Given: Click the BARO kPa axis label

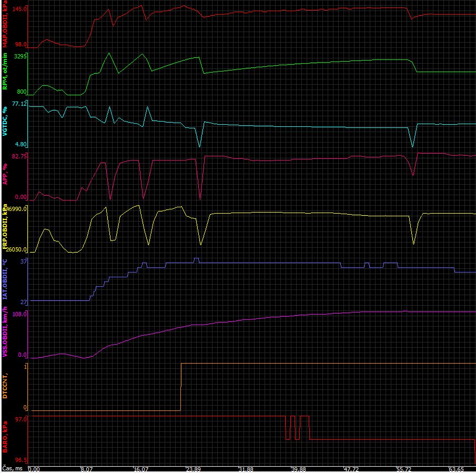Looking at the screenshot, I should tap(4, 440).
